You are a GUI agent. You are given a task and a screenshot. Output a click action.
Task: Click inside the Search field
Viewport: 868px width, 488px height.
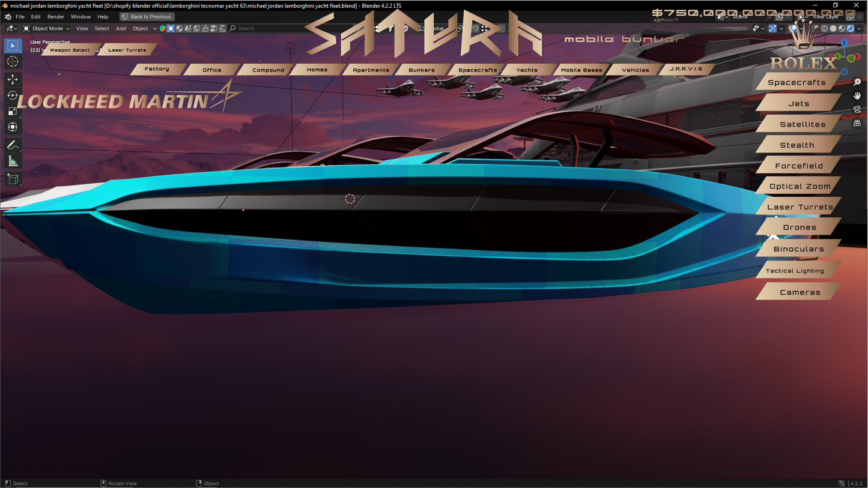pos(252,28)
